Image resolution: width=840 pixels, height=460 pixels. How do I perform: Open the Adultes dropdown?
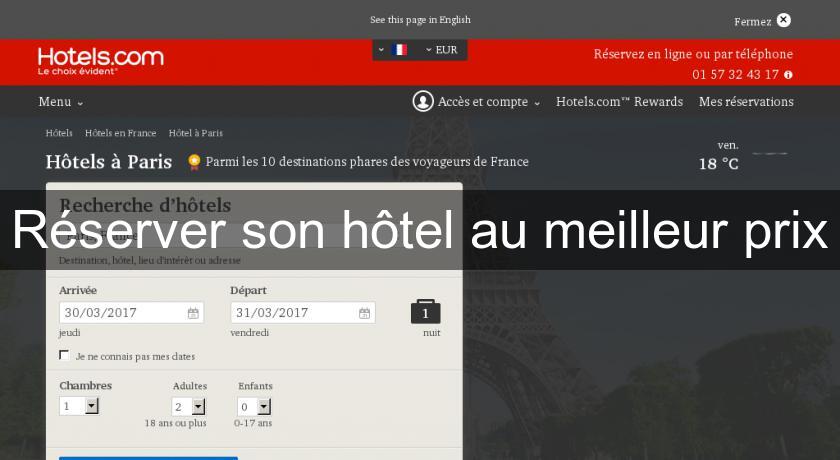(x=189, y=406)
